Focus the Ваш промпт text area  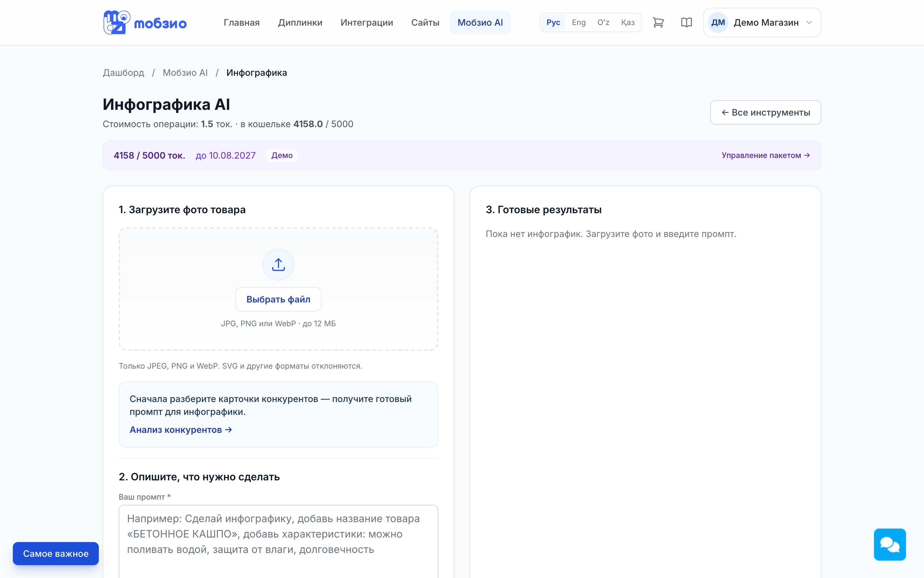click(x=278, y=542)
